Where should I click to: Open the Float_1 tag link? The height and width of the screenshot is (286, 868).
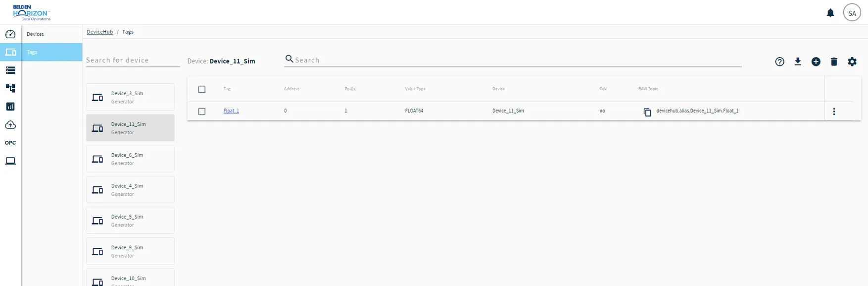point(231,111)
